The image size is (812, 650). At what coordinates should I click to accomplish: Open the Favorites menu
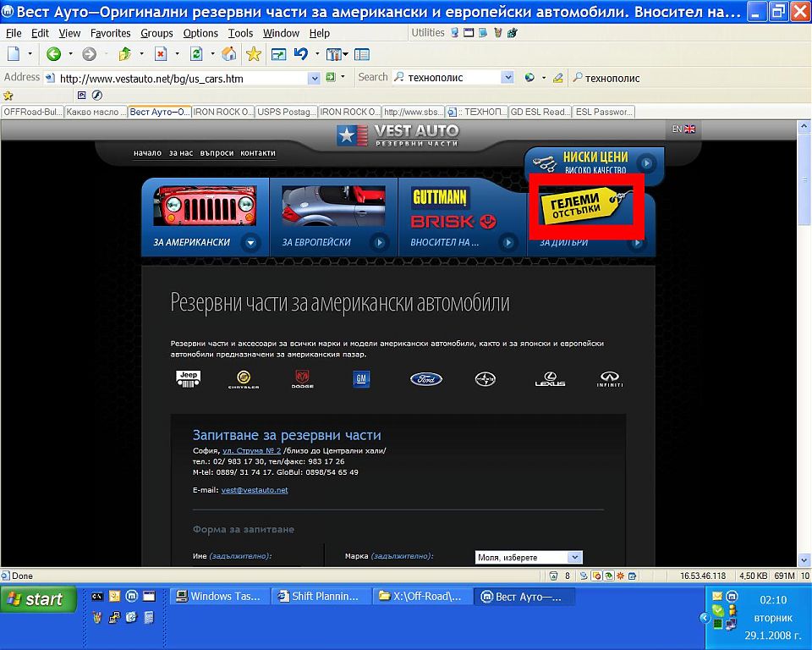pos(110,33)
